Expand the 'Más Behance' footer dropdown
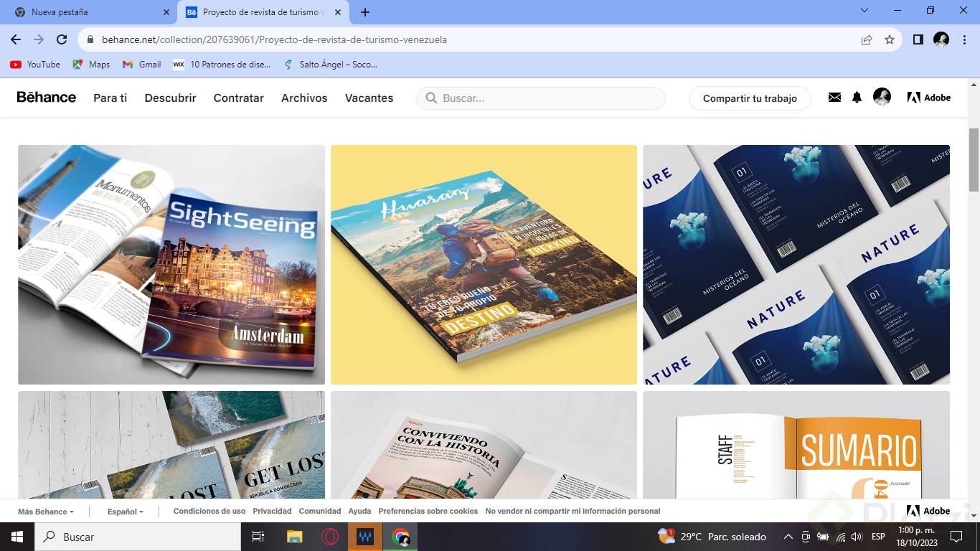Screen dimensions: 980x551 tap(46, 512)
